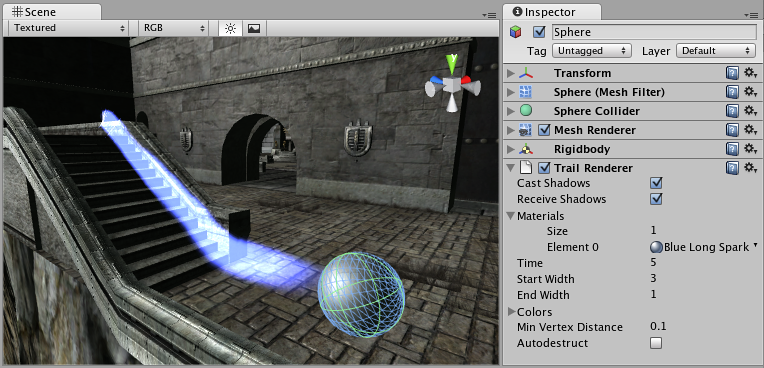Viewport: 764px width, 368px height.
Task: Open Mesh Renderer gear settings menu
Action: pyautogui.click(x=750, y=130)
